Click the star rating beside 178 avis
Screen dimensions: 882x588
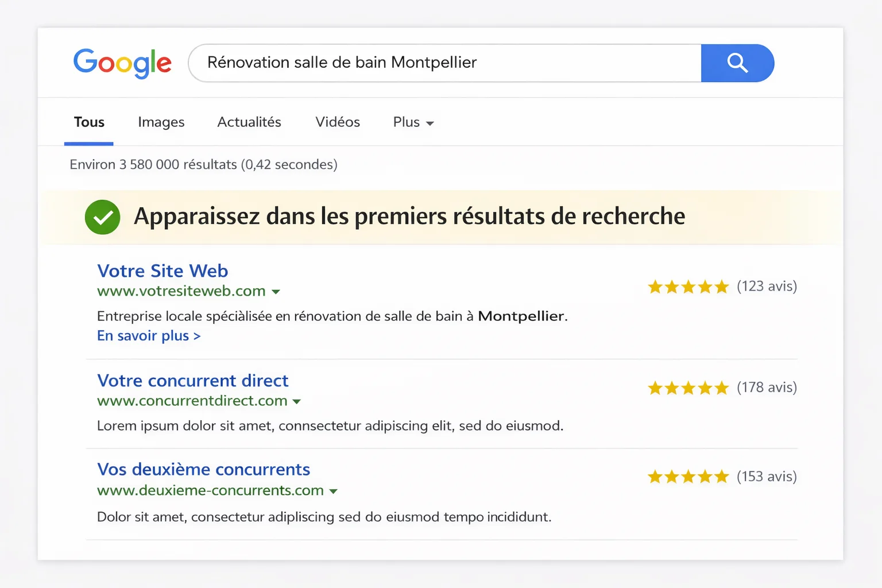(x=688, y=388)
